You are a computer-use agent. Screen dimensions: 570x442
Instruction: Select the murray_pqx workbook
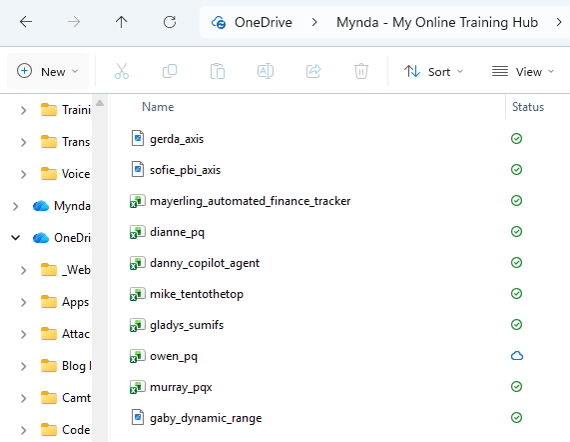tap(181, 387)
